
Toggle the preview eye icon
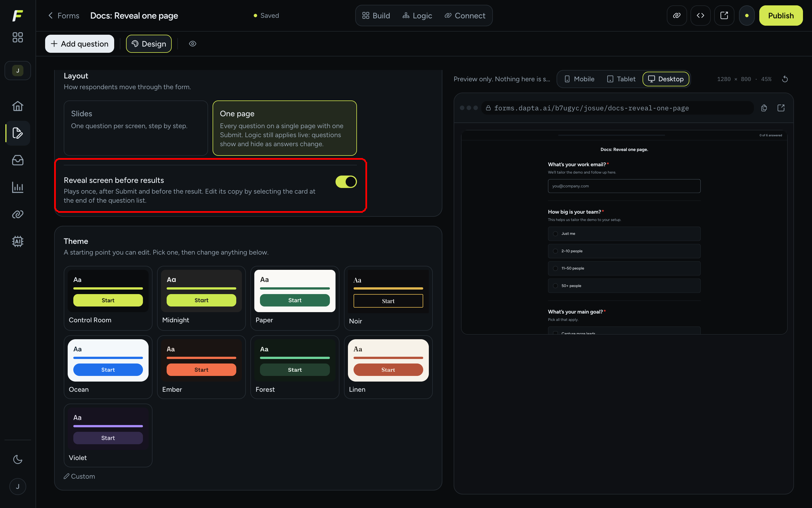(193, 44)
